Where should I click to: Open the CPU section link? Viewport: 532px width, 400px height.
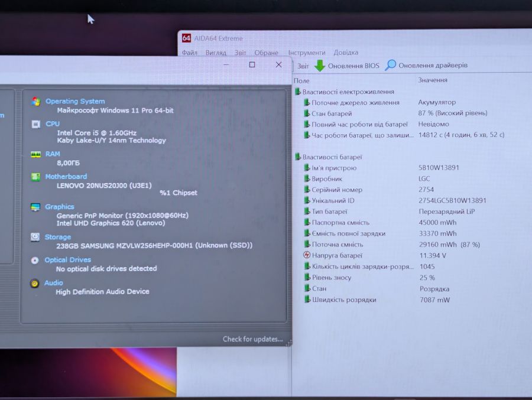click(x=53, y=124)
